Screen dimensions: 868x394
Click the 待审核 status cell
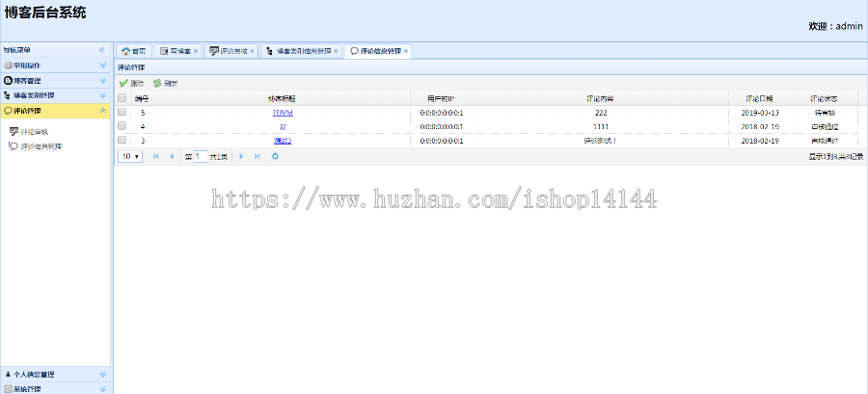click(824, 113)
